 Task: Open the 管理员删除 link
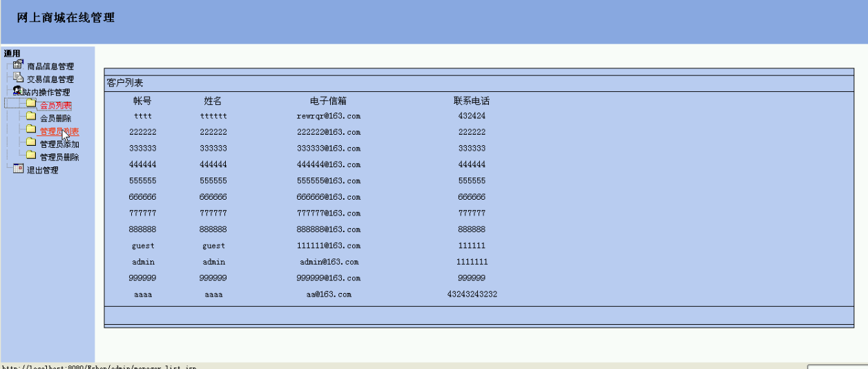[59, 158]
